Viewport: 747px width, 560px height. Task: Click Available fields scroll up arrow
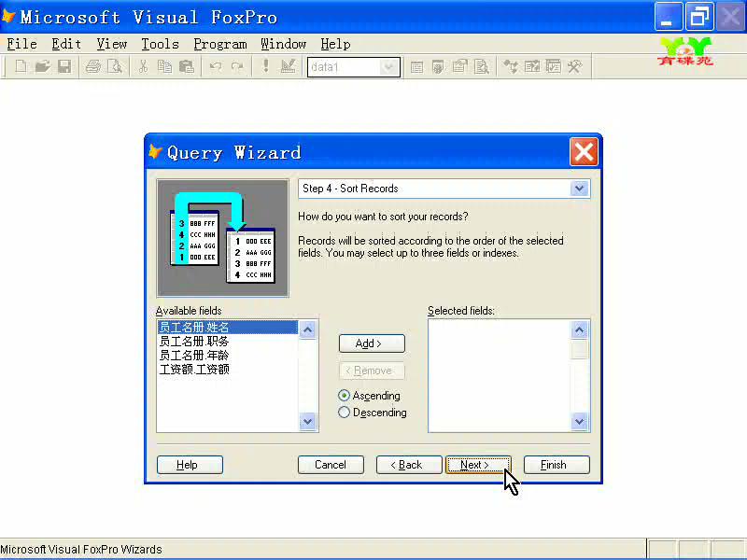(308, 329)
